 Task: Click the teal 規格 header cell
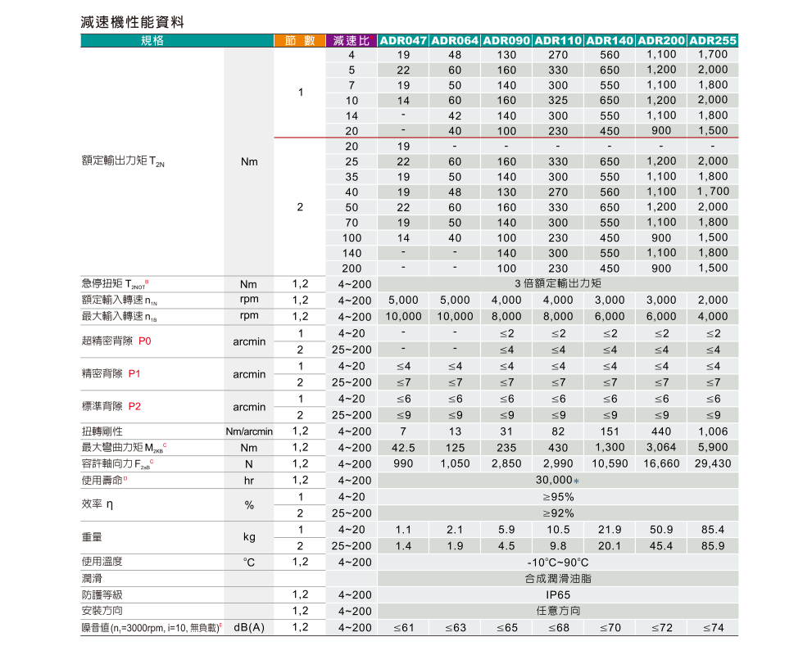pos(152,40)
